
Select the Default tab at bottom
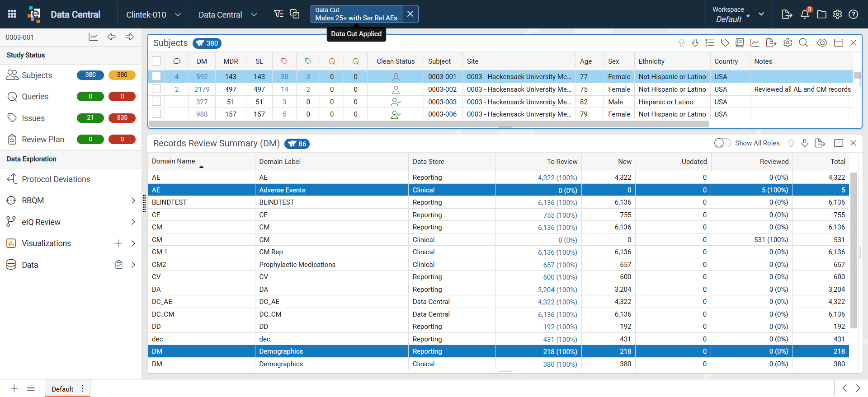62,389
